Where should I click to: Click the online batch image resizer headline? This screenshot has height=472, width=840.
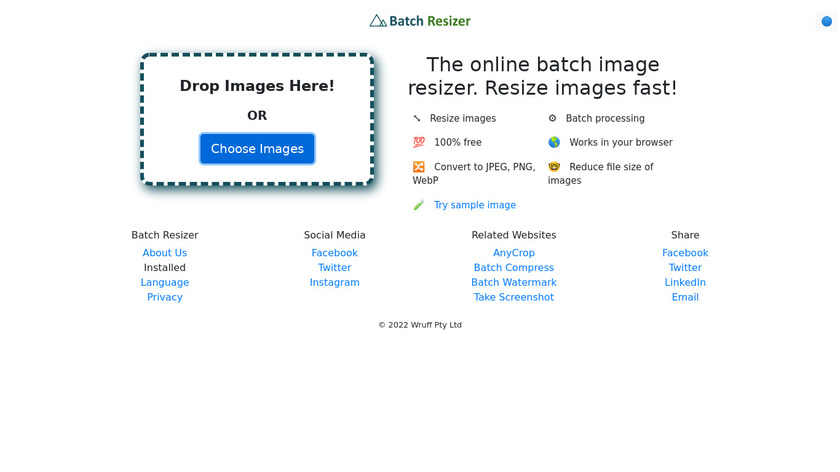[543, 76]
